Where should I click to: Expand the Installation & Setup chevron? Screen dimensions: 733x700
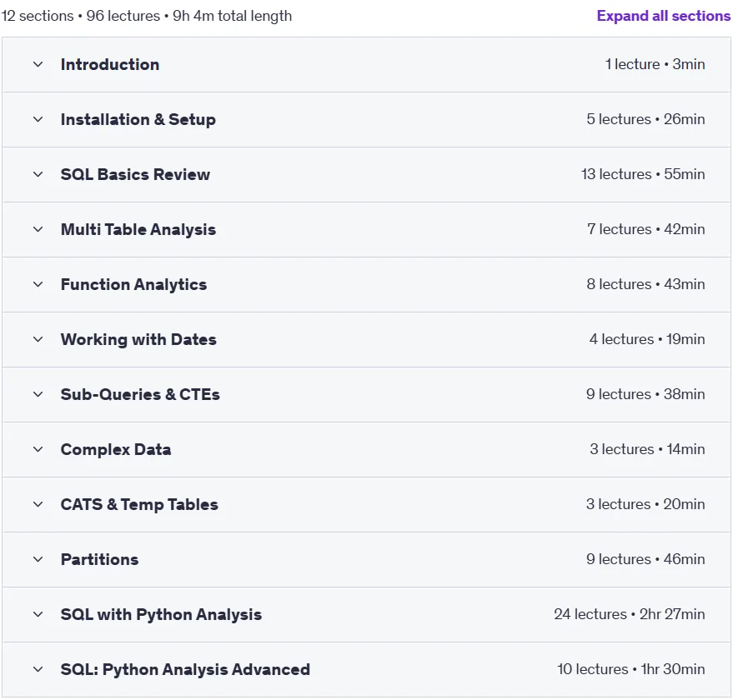[38, 120]
